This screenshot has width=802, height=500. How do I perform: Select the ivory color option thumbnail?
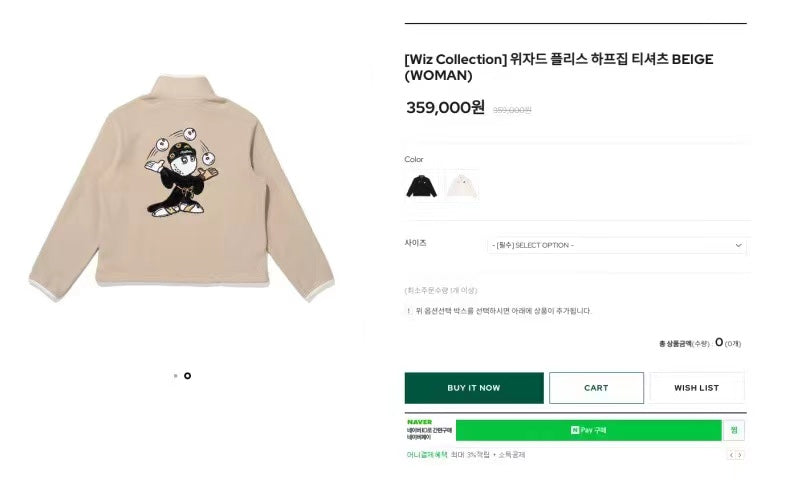click(462, 185)
